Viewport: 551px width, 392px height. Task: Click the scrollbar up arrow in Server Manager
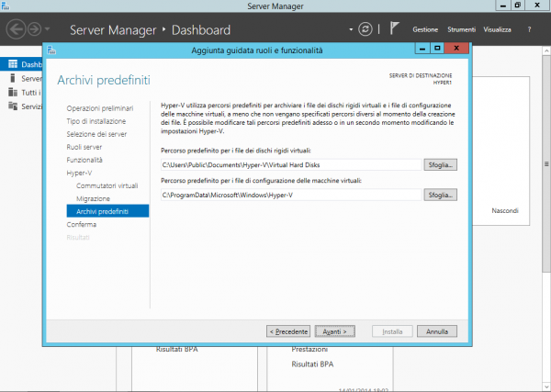click(546, 51)
